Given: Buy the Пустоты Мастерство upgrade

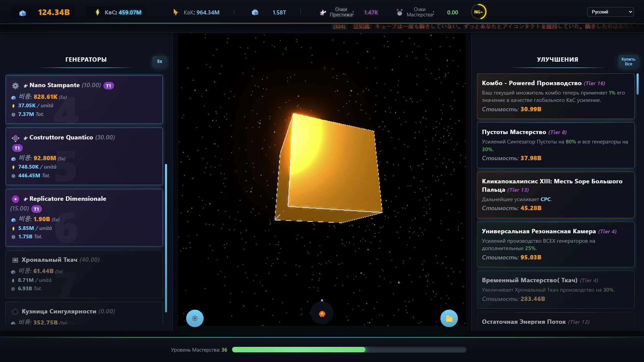Looking at the screenshot, I should 555,145.
